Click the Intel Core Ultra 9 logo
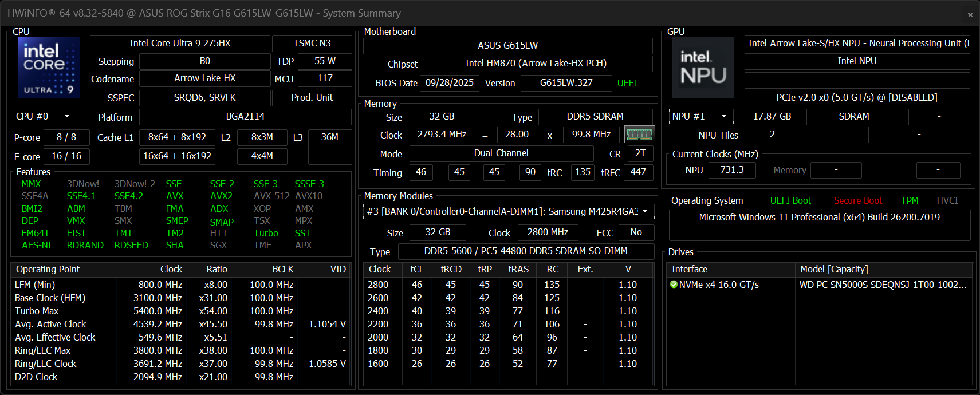Image resolution: width=980 pixels, height=395 pixels. 49,67
